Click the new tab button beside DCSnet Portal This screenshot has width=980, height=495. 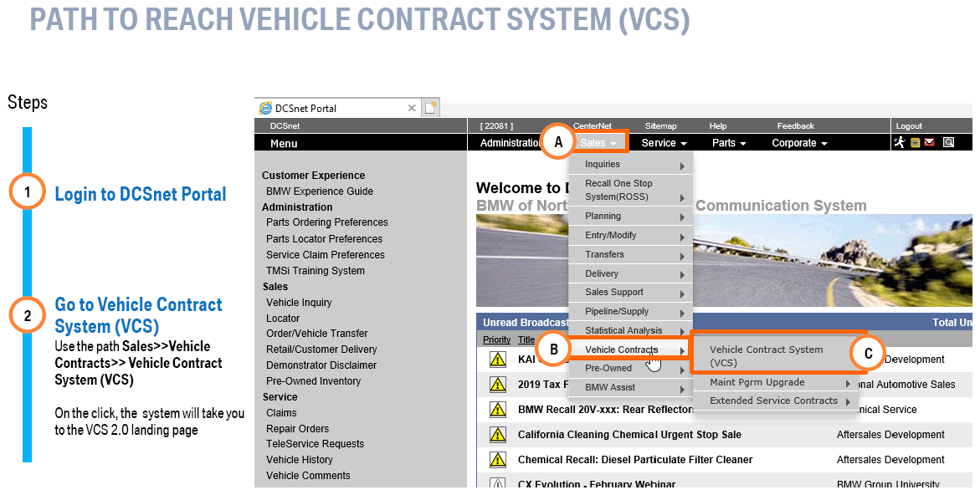[430, 108]
